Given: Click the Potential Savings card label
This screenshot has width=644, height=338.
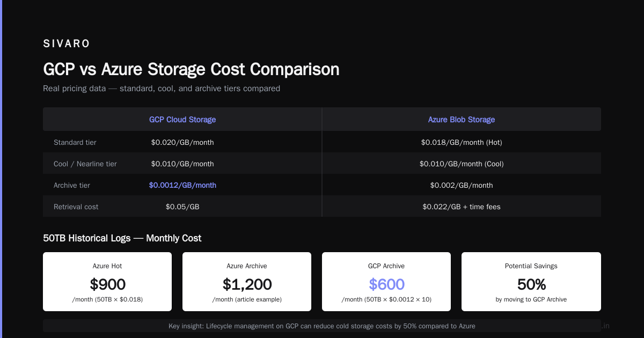Looking at the screenshot, I should click(531, 266).
